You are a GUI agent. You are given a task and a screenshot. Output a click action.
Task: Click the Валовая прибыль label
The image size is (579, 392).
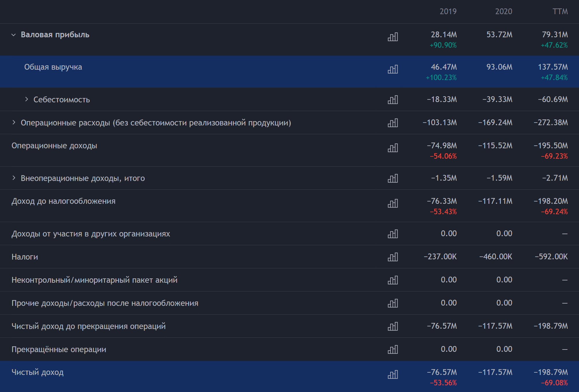pyautogui.click(x=55, y=35)
